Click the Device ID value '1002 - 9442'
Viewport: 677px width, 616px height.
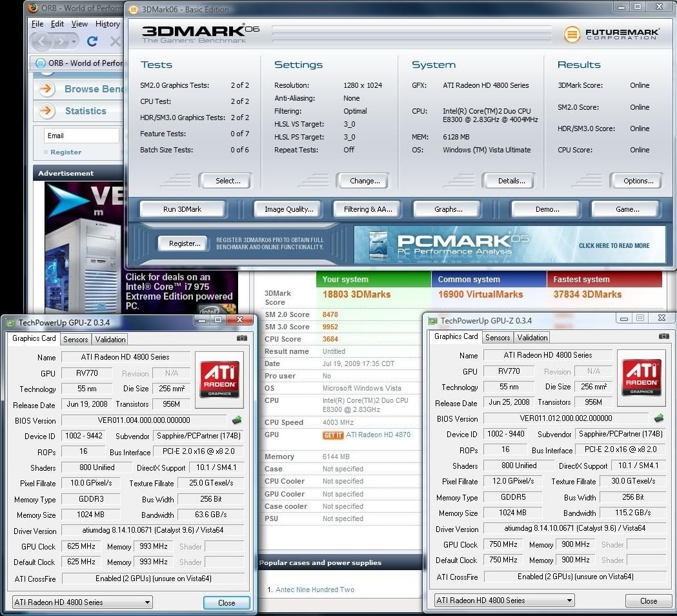[x=84, y=436]
